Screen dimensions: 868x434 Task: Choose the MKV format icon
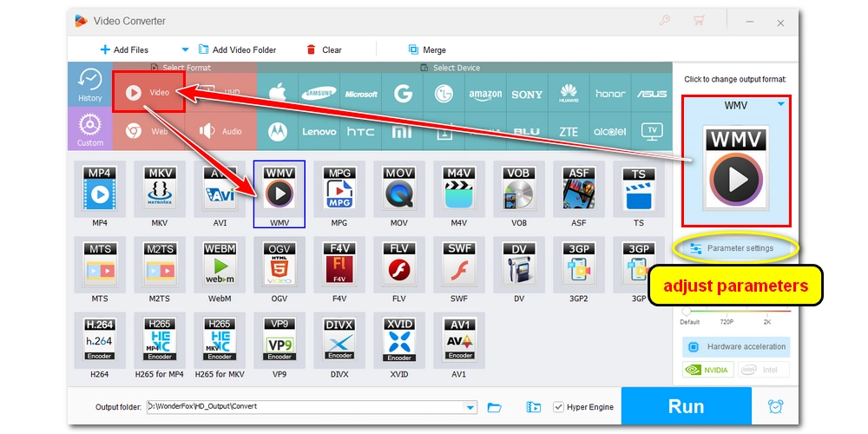point(160,188)
